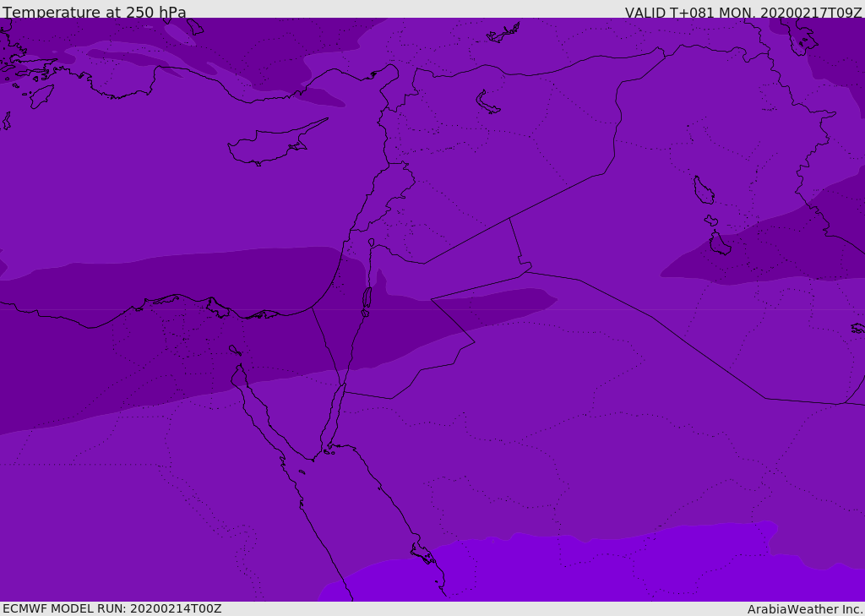Click the Jordan–Iraq–Saudi border junction
The image size is (865, 616).
coord(526,267)
